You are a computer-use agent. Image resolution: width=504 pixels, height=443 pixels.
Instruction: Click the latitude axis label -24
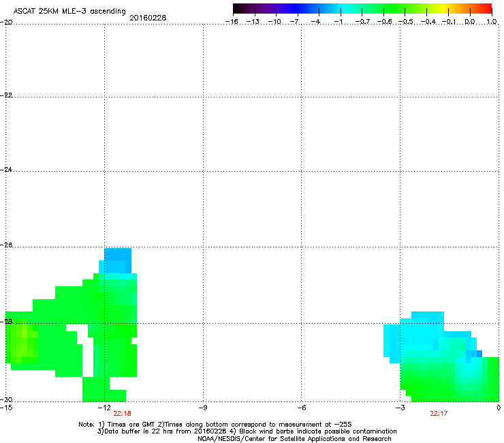click(6, 169)
